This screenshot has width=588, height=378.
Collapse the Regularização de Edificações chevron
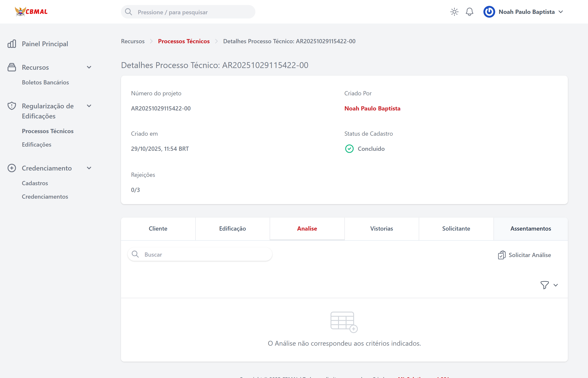[x=89, y=106]
